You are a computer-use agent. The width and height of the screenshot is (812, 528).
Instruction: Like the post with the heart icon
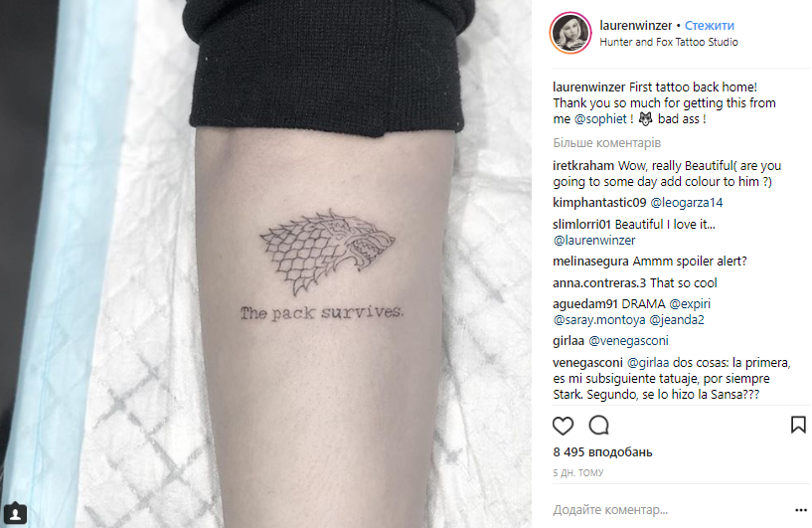pyautogui.click(x=563, y=426)
